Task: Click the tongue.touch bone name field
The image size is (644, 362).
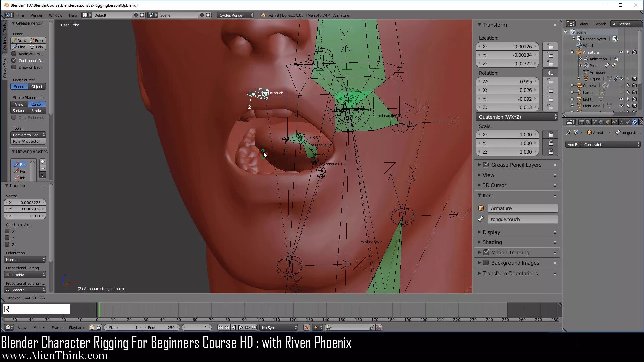Action: 522,219
